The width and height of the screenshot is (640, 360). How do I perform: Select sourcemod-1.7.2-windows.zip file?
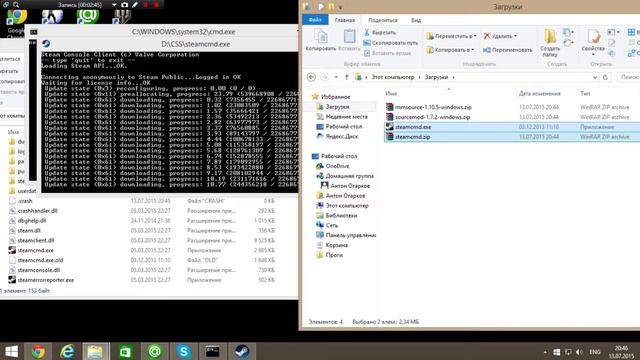pyautogui.click(x=432, y=117)
